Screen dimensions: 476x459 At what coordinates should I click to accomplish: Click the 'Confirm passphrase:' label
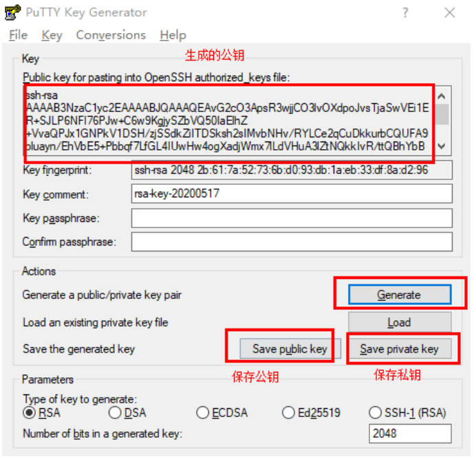click(69, 242)
